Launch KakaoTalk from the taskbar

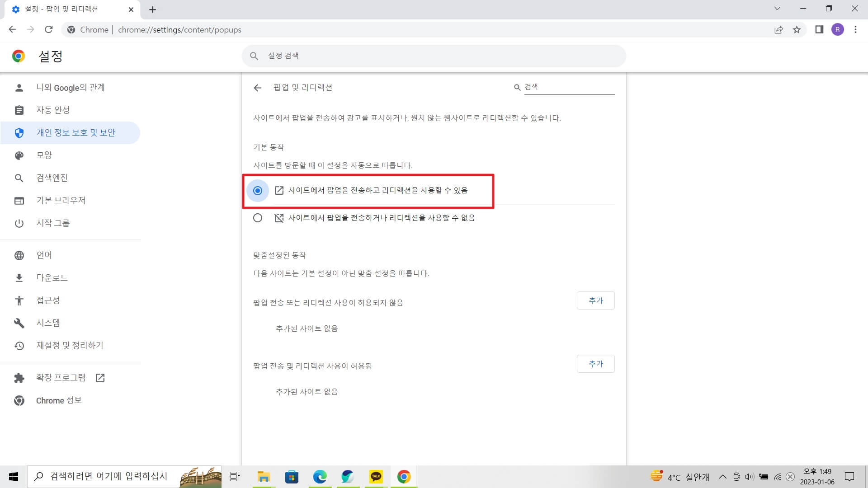pos(375,477)
